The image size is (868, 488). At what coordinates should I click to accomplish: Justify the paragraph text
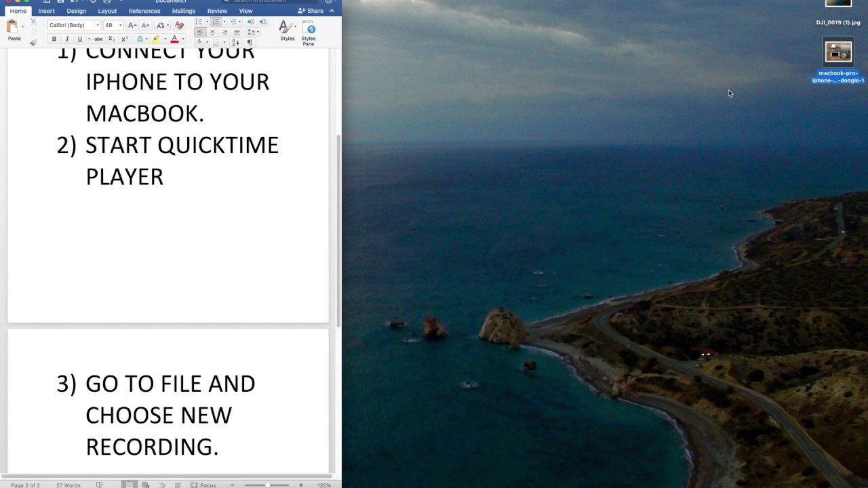coord(237,32)
